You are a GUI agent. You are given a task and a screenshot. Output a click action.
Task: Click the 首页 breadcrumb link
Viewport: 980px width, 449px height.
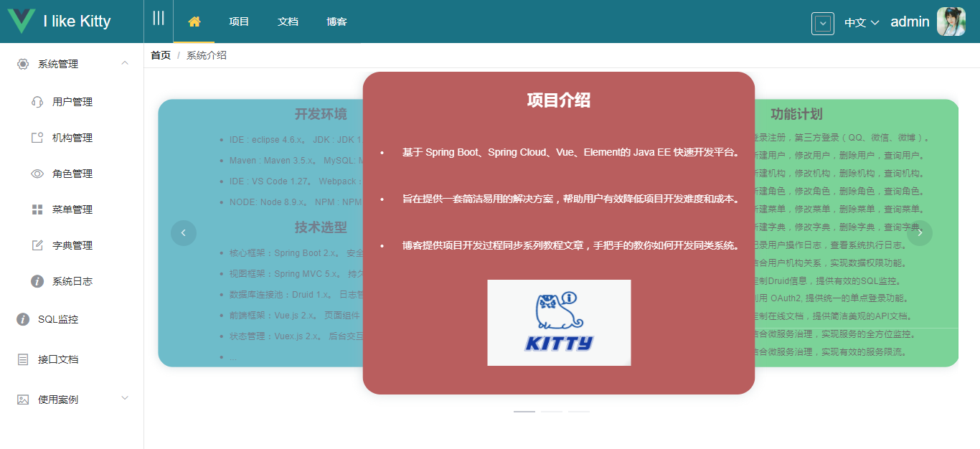point(161,55)
